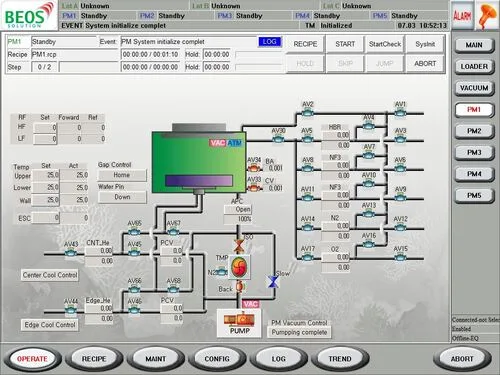Toggle valve AV9 icon
Viewport: 500px width, 375px height.
click(x=400, y=198)
